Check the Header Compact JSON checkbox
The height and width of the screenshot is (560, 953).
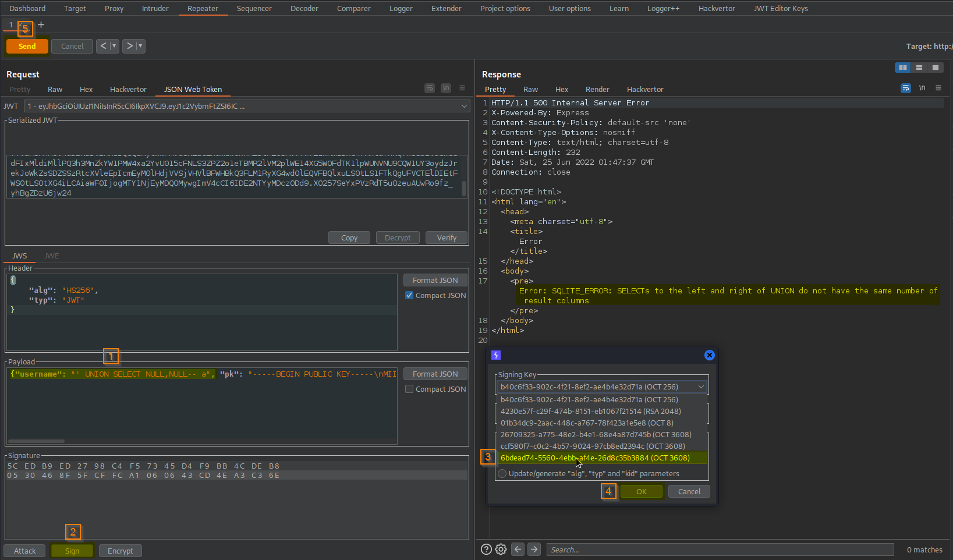(409, 296)
